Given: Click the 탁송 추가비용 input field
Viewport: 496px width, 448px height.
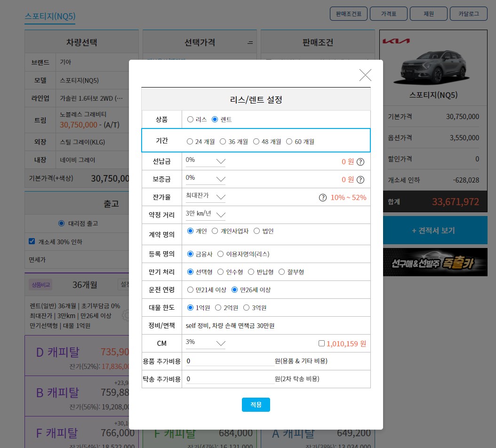Looking at the screenshot, I should (x=230, y=379).
